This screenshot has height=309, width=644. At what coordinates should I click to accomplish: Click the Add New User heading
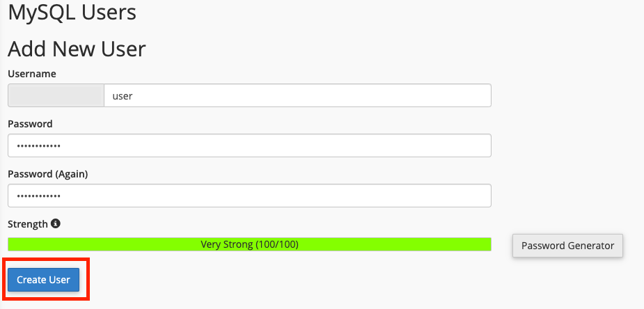[x=77, y=49]
